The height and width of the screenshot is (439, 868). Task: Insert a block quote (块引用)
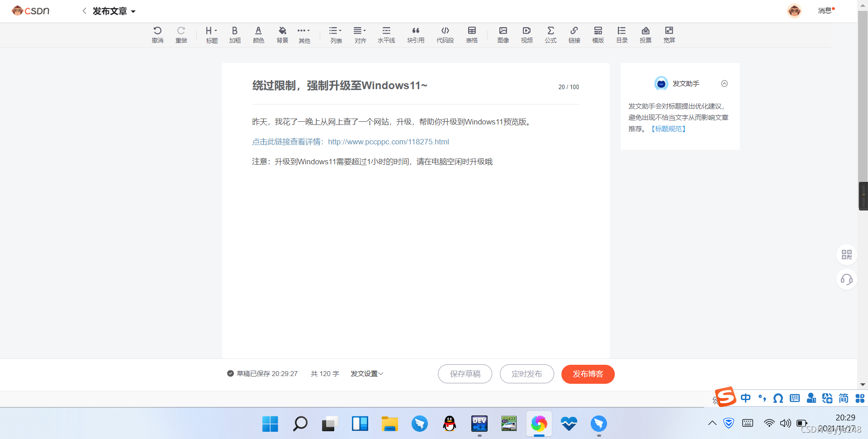tap(416, 35)
